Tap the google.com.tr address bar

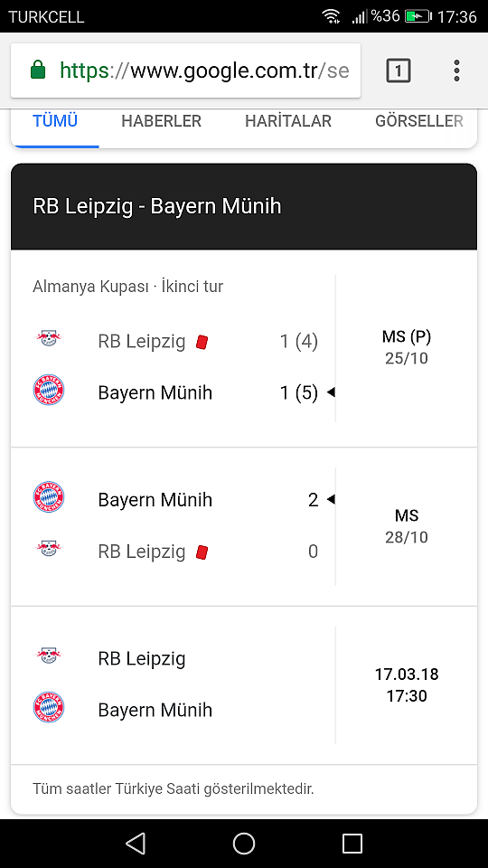(x=186, y=71)
